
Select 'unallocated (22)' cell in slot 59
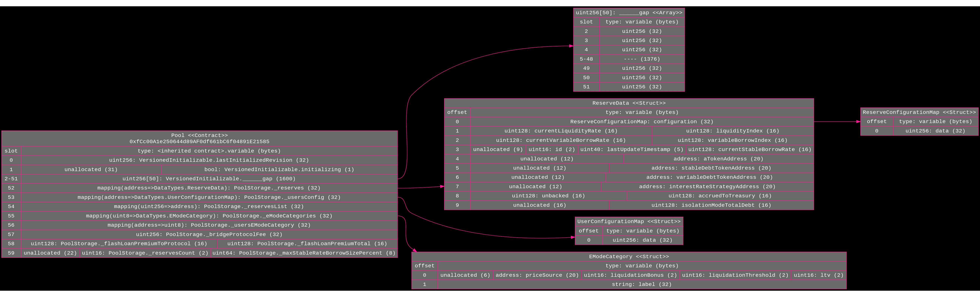pyautogui.click(x=50, y=253)
